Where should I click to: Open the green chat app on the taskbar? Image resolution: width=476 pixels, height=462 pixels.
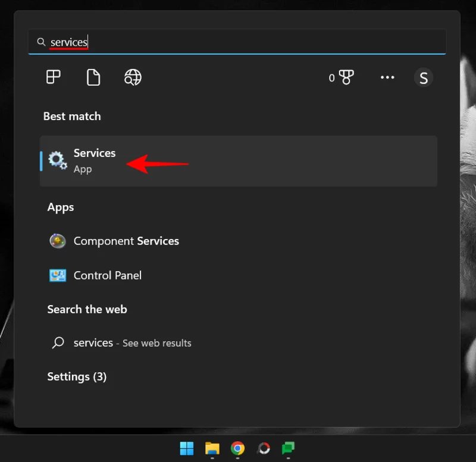point(289,448)
